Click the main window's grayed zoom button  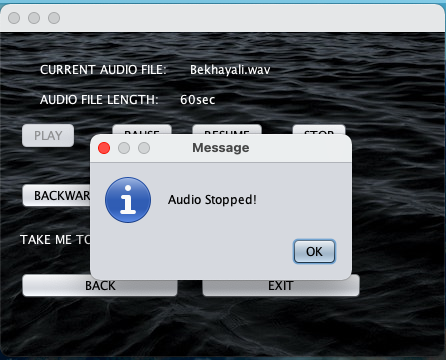coord(54,18)
